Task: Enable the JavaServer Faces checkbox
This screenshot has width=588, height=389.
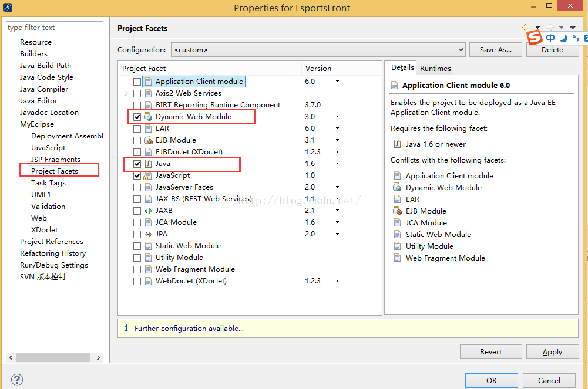Action: click(x=137, y=187)
